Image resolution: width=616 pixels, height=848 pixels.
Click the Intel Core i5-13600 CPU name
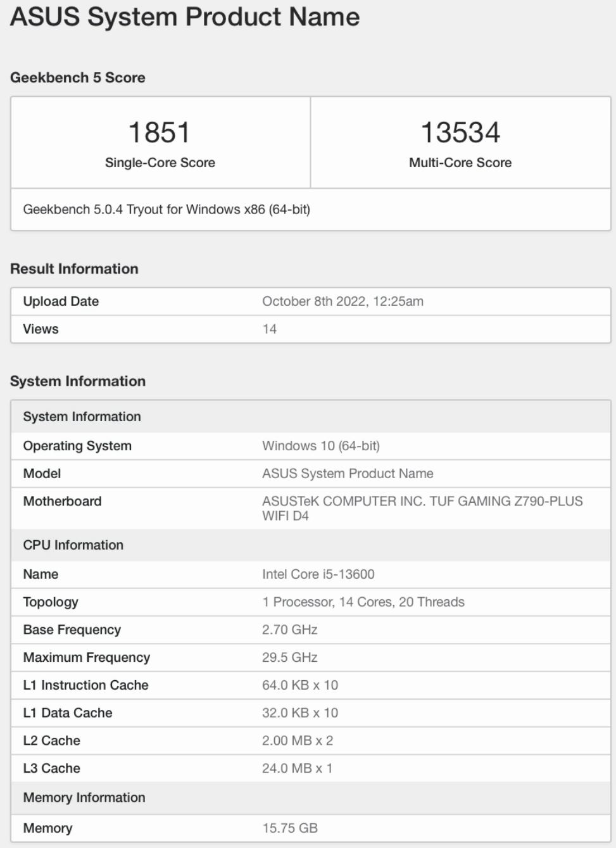(x=318, y=574)
